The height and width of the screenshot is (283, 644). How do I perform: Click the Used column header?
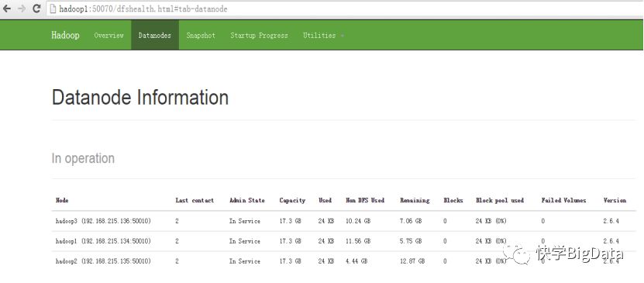pyautogui.click(x=325, y=201)
